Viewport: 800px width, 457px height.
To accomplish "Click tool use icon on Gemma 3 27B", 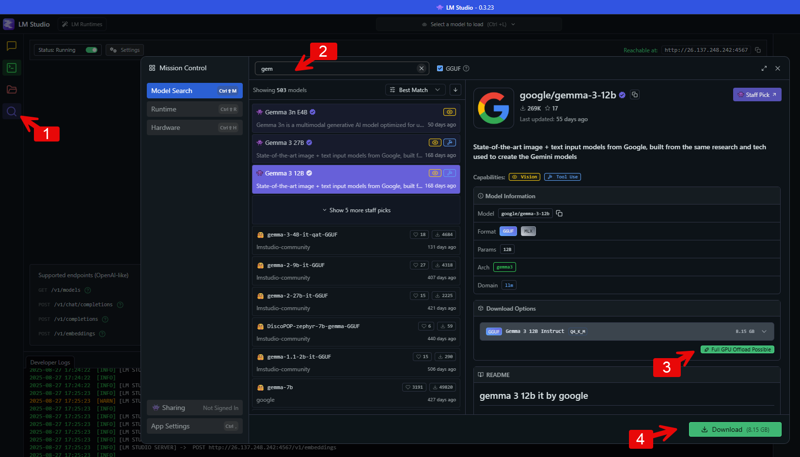I will tap(449, 143).
